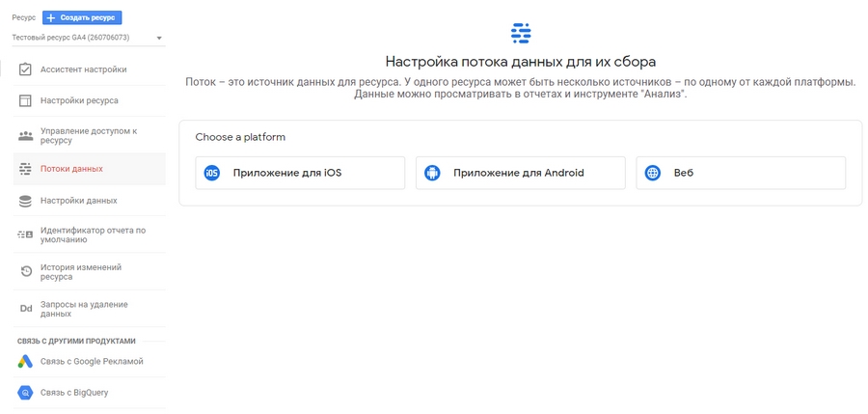Image resolution: width=868 pixels, height=414 pixels.
Task: Click the web globe icon
Action: coord(653,173)
